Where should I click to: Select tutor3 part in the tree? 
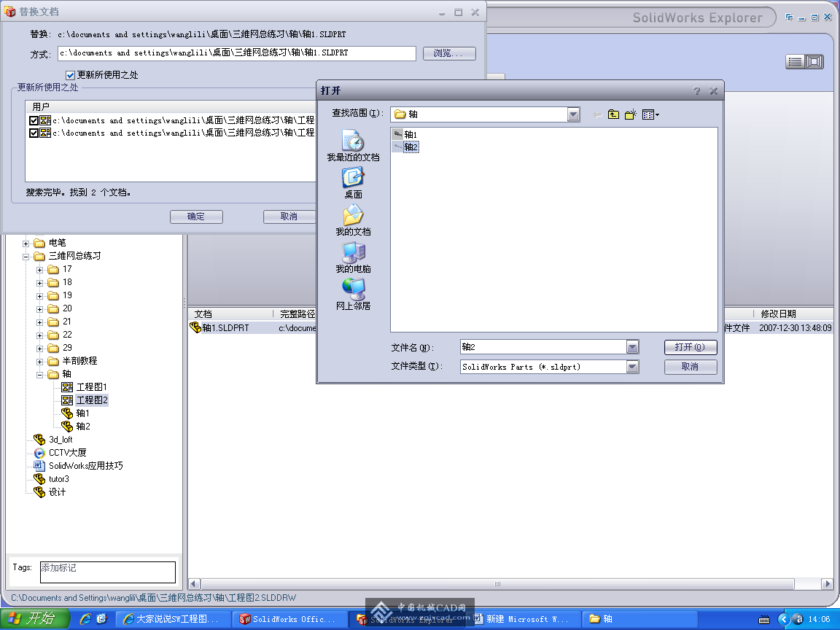[52, 479]
